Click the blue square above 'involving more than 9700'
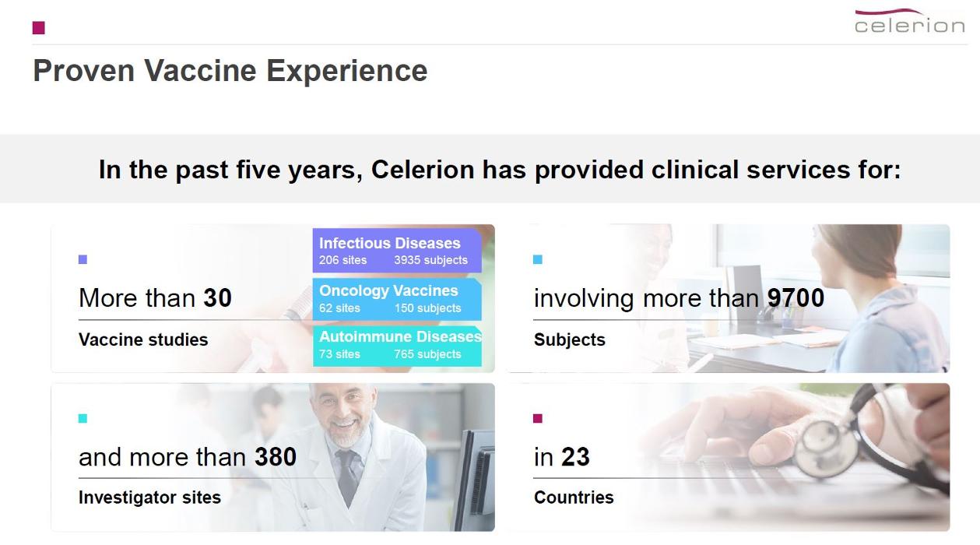Image resolution: width=980 pixels, height=545 pixels. click(x=538, y=259)
